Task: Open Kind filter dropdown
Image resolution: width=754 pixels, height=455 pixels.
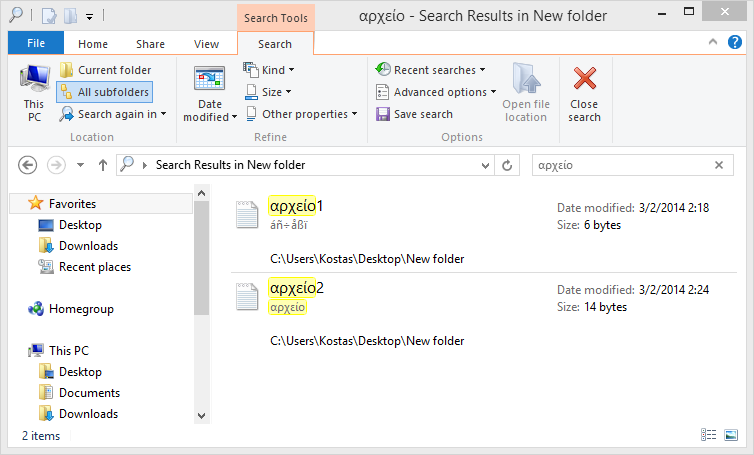Action: coord(268,70)
